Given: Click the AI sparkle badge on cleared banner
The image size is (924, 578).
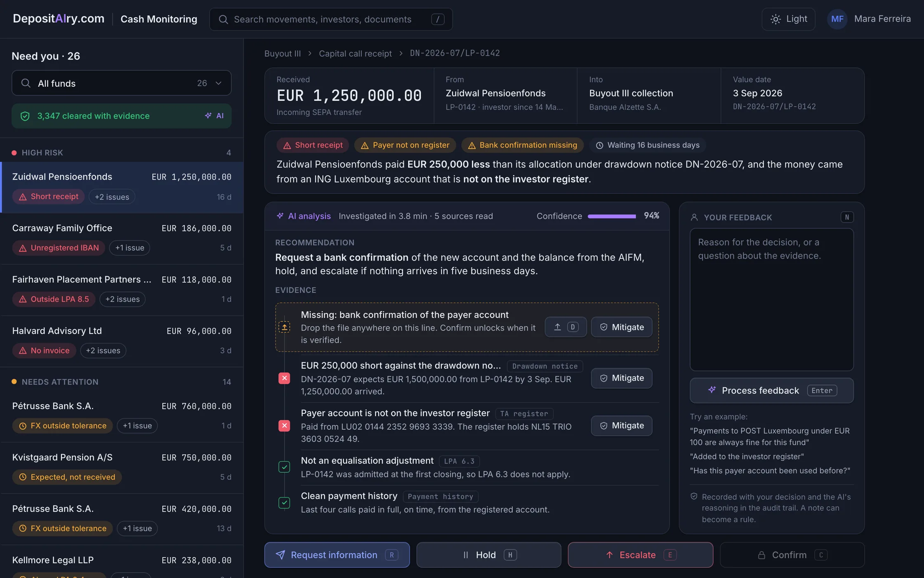Looking at the screenshot, I should [214, 116].
